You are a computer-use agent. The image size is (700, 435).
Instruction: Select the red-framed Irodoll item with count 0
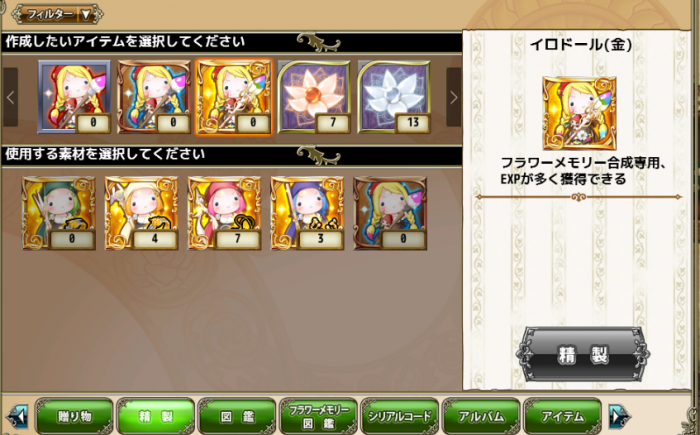coord(74,97)
